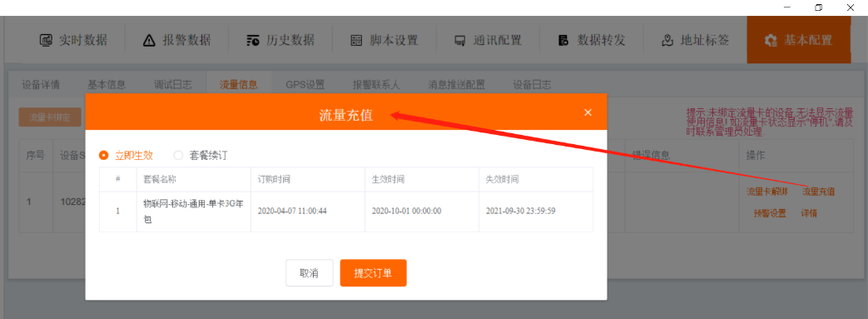Click the 序号 column header

[x=36, y=156]
